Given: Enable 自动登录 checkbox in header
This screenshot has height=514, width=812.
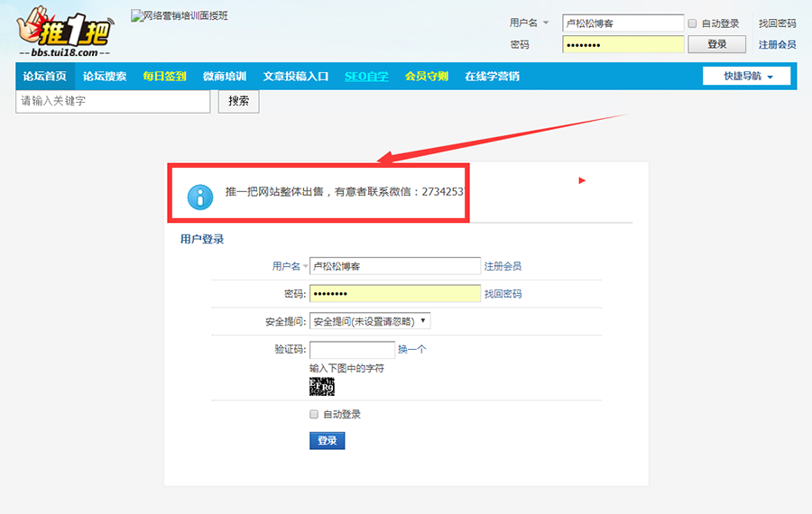Looking at the screenshot, I should tap(692, 24).
